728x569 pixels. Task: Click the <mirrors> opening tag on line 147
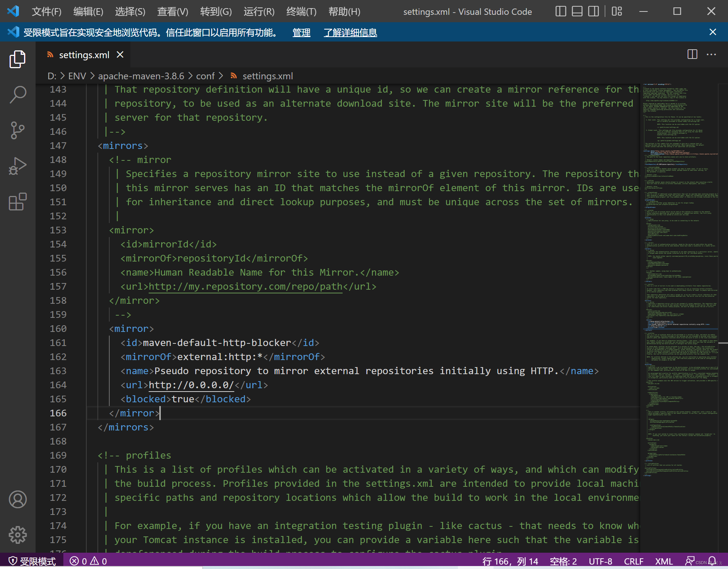coord(123,146)
